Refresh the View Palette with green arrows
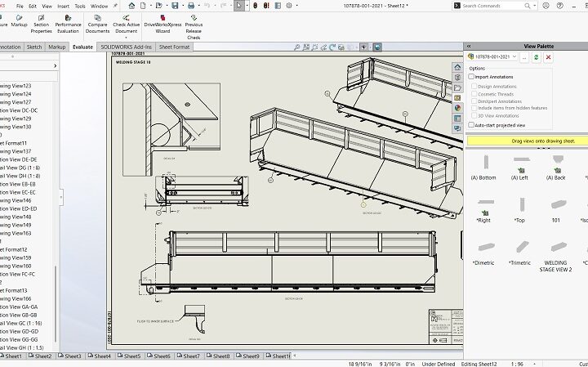The height and width of the screenshot is (367, 588). [x=536, y=57]
